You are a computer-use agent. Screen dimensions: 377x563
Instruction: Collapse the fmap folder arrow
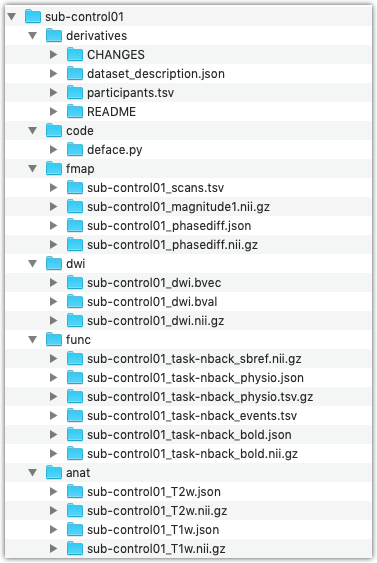tap(33, 168)
